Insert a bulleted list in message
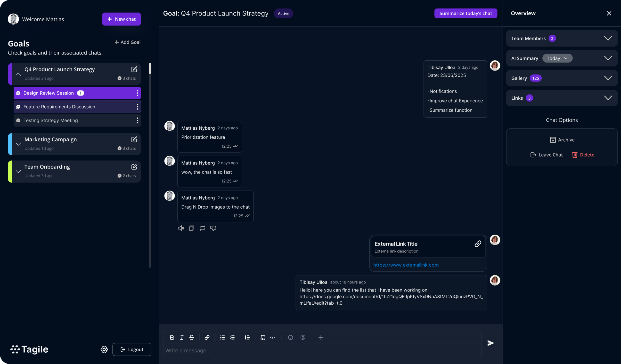 tap(222, 337)
